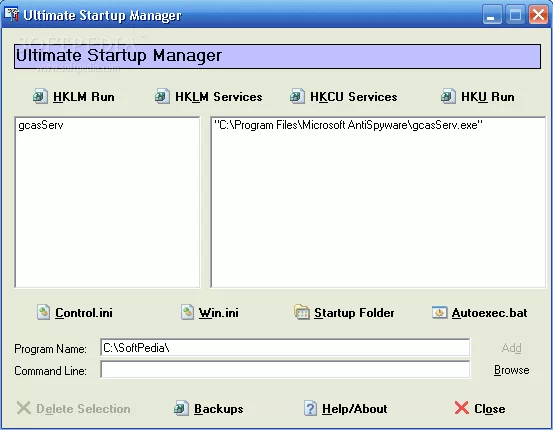Click the Win.ini file icon

tap(187, 312)
